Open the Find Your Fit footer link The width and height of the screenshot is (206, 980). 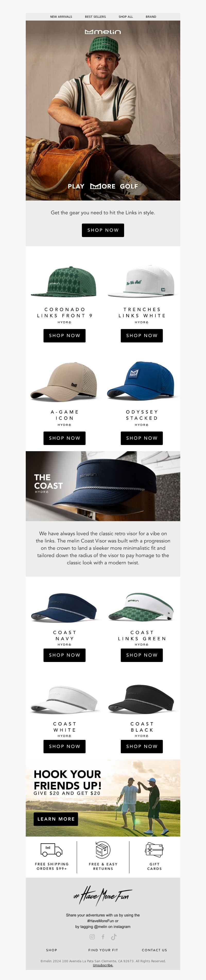tap(103, 950)
